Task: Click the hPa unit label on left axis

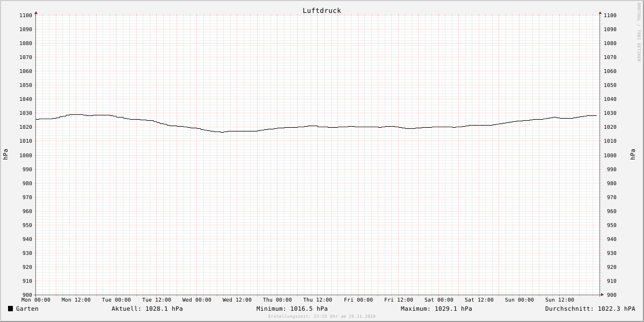Action: pyautogui.click(x=5, y=155)
